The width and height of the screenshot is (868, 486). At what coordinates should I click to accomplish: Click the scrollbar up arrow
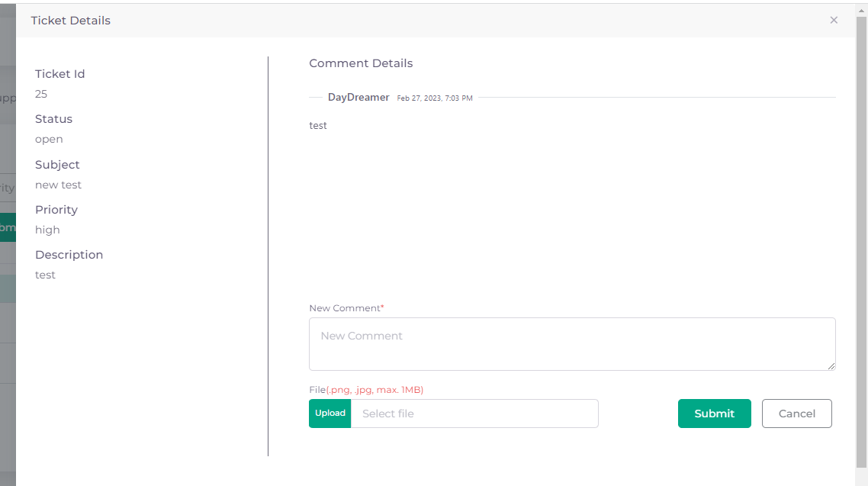(861, 11)
